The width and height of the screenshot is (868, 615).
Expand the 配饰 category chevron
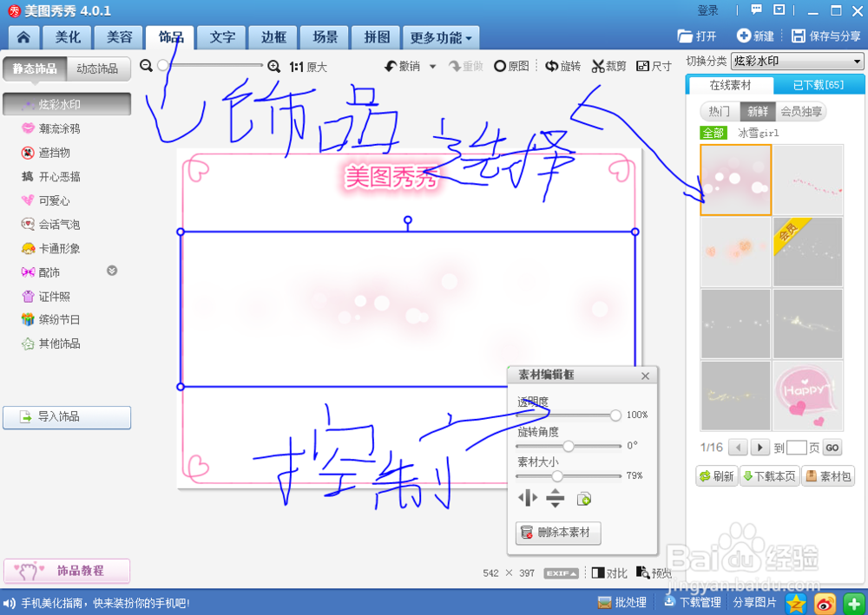pyautogui.click(x=112, y=271)
